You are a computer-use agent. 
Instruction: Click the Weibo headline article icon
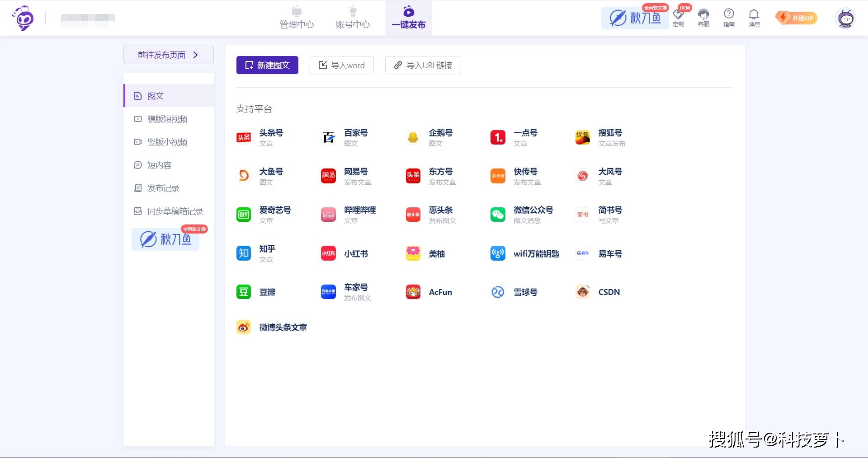244,327
